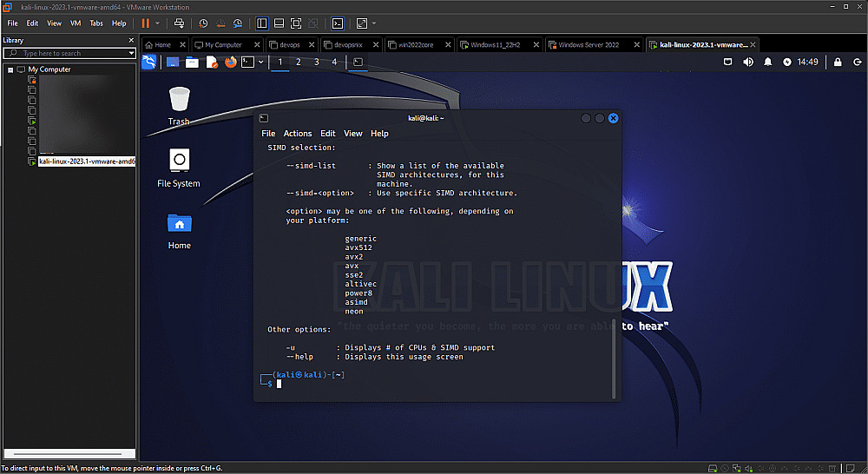
Task: Open the power options dropdown beside pause
Action: click(x=158, y=23)
